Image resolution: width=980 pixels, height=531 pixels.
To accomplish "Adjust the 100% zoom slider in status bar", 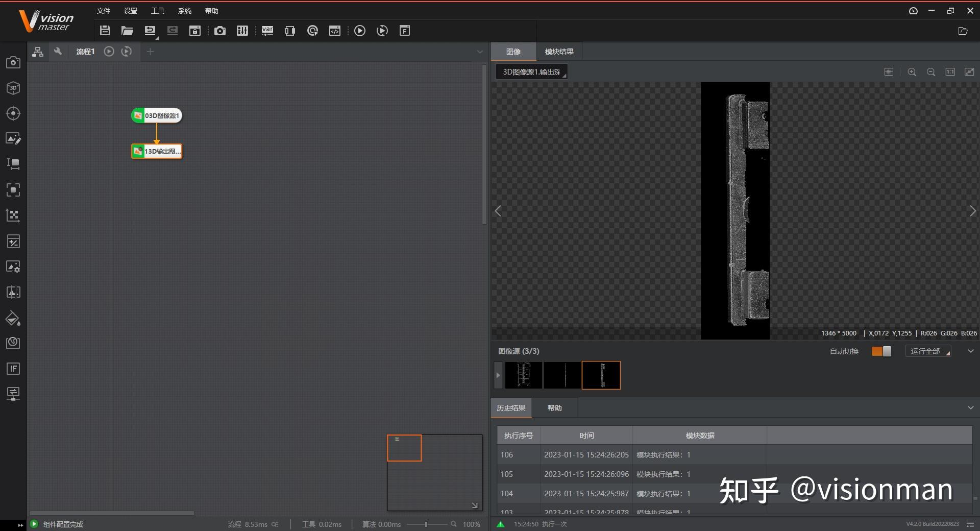I will tap(427, 524).
